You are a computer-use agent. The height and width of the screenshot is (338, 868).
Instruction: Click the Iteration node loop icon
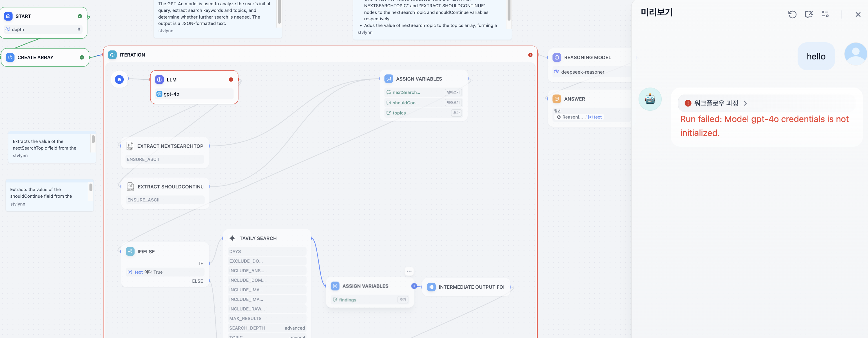[112, 54]
